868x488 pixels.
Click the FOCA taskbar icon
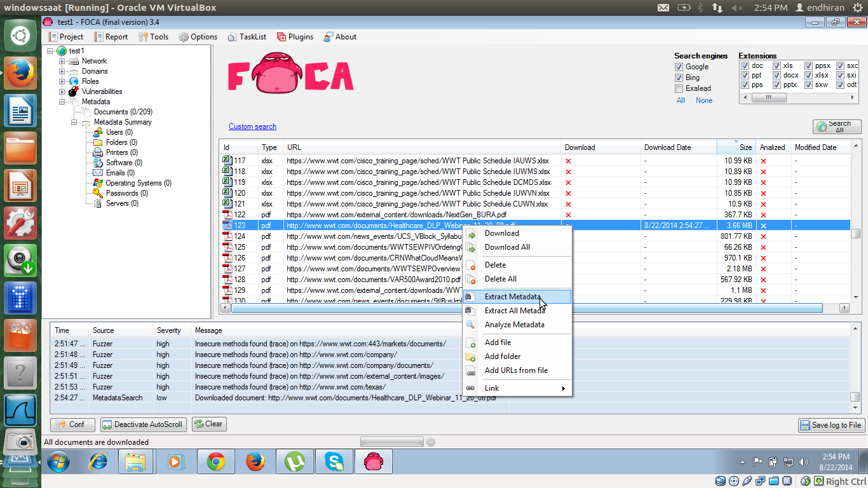(x=374, y=461)
